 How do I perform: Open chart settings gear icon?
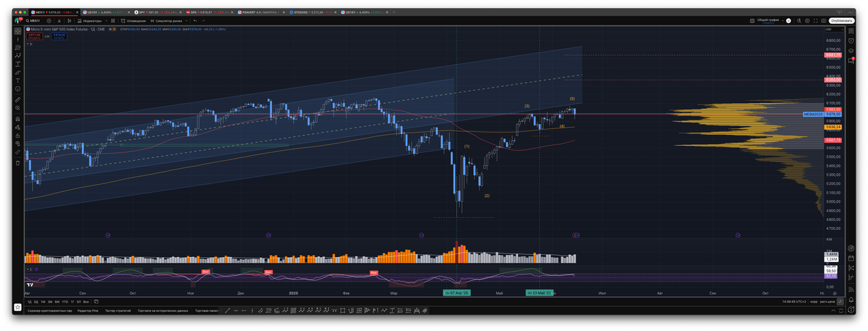[806, 20]
